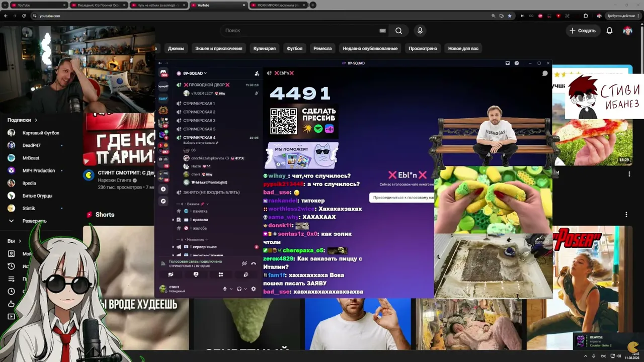Open YouTube account avatar menu
This screenshot has width=644, height=362.
[627, 31]
